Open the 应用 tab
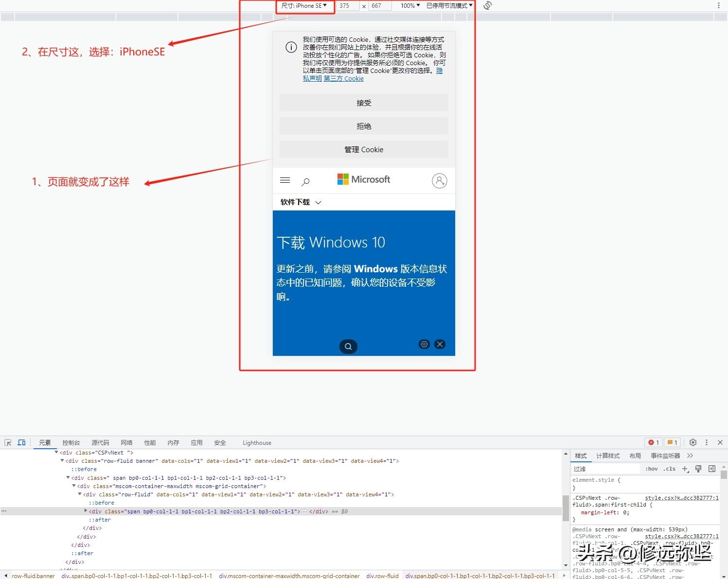The image size is (728, 579). 196,442
